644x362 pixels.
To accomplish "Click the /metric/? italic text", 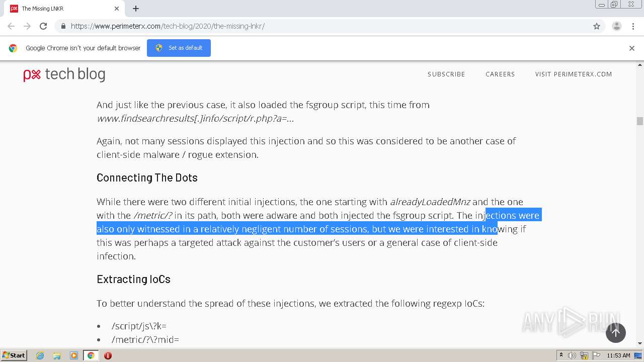I will 152,215.
